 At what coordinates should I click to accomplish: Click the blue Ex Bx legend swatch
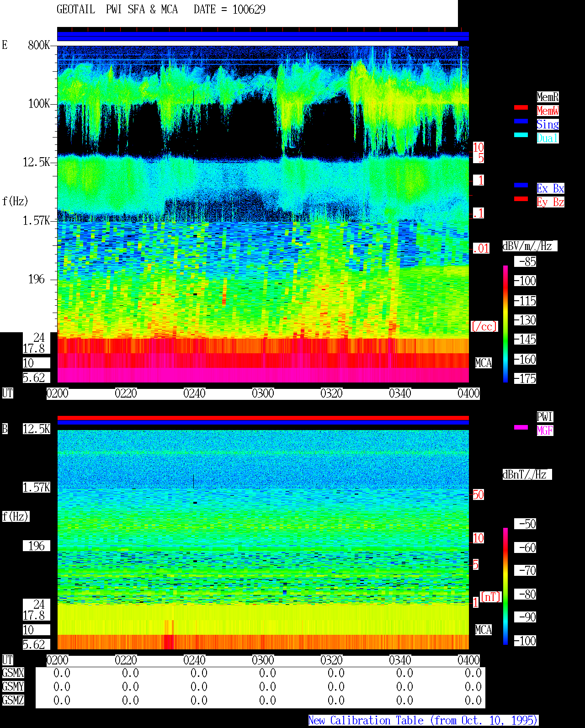click(x=521, y=185)
